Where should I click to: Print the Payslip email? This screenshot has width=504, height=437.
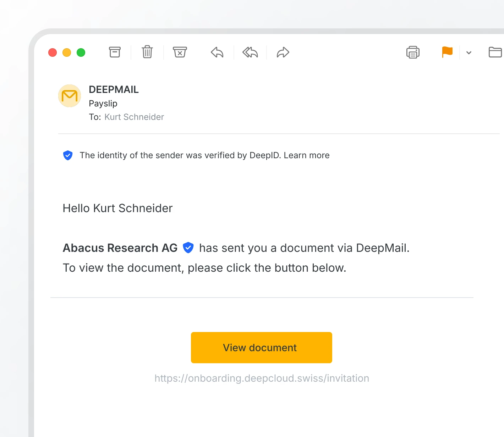(413, 52)
